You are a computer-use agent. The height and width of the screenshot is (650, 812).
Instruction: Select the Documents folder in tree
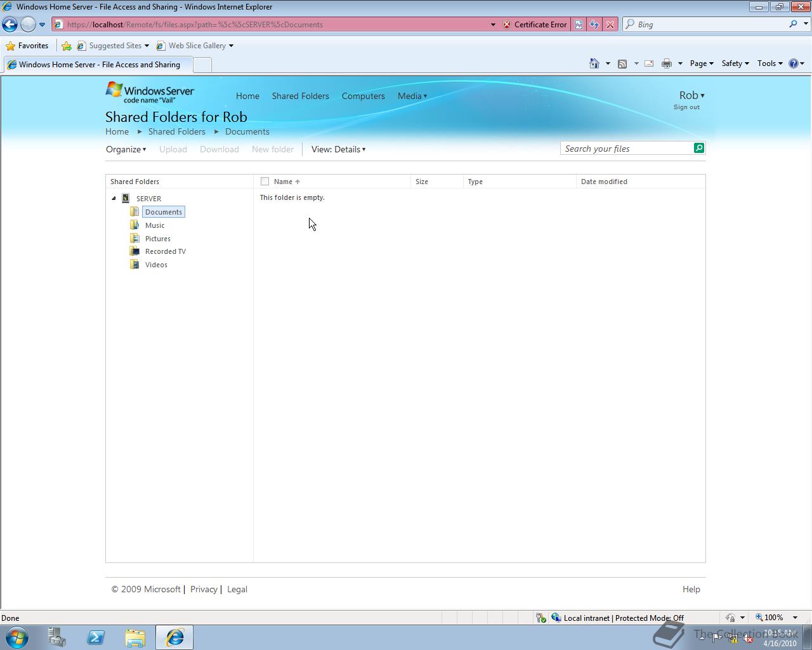click(163, 211)
